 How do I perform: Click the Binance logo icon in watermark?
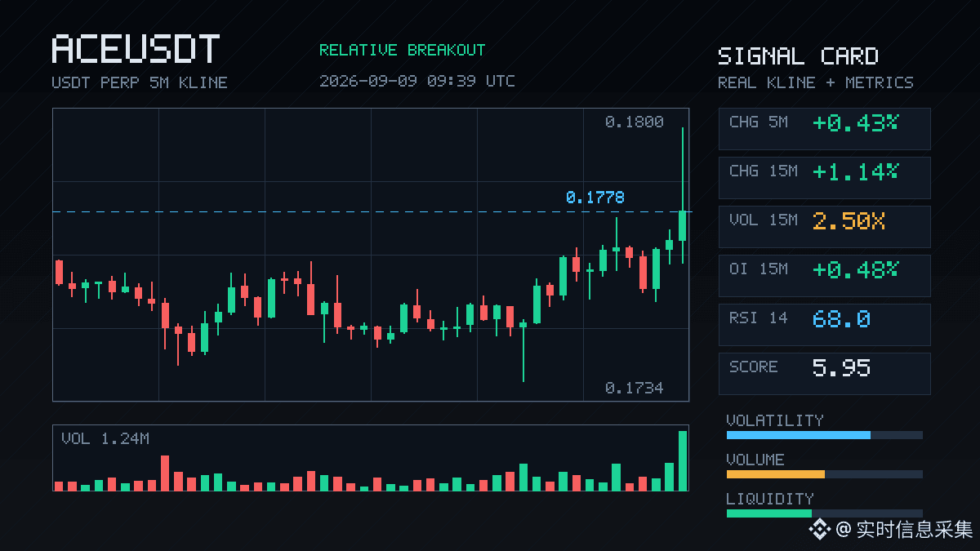[819, 530]
